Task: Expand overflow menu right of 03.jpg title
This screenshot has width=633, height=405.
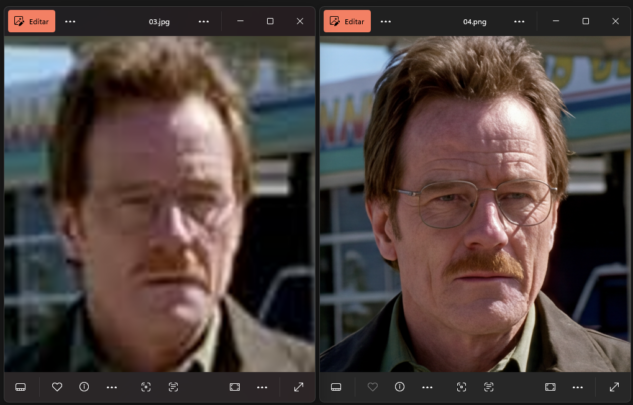Action: click(x=204, y=21)
